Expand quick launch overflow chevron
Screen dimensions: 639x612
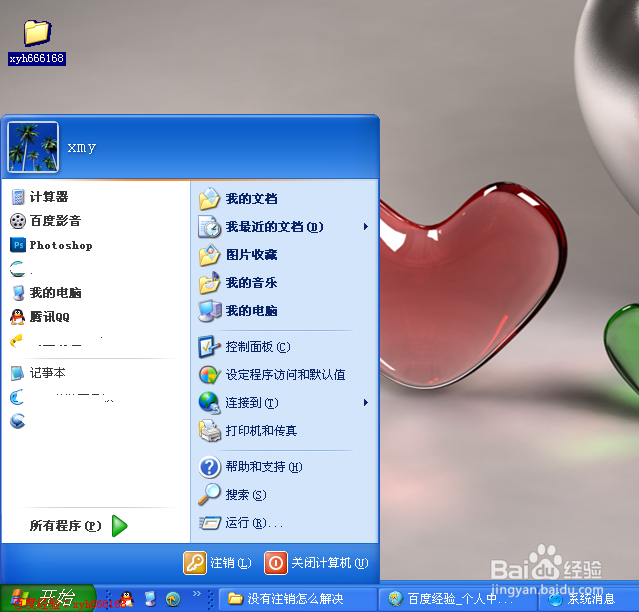point(197,593)
